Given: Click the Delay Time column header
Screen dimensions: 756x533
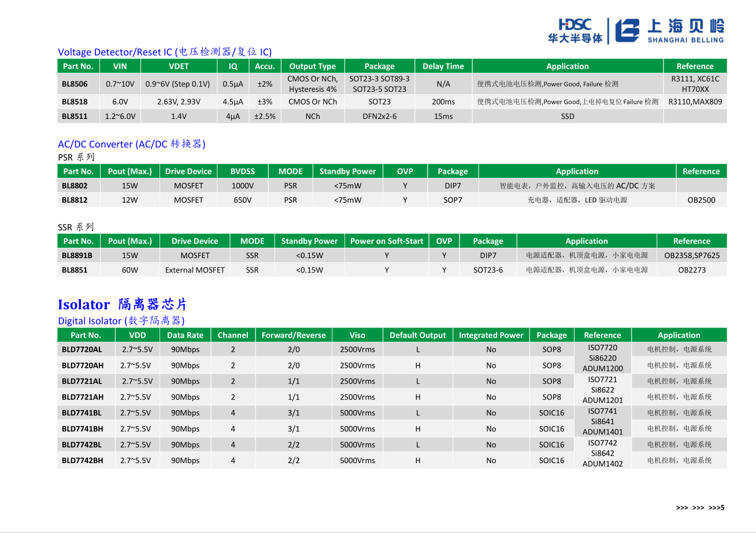Looking at the screenshot, I should tap(443, 66).
